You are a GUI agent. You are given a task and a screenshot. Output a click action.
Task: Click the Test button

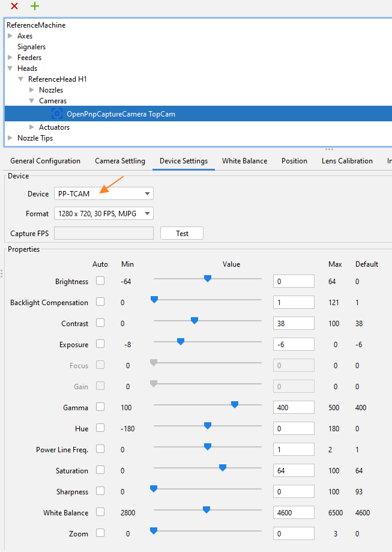point(181,233)
